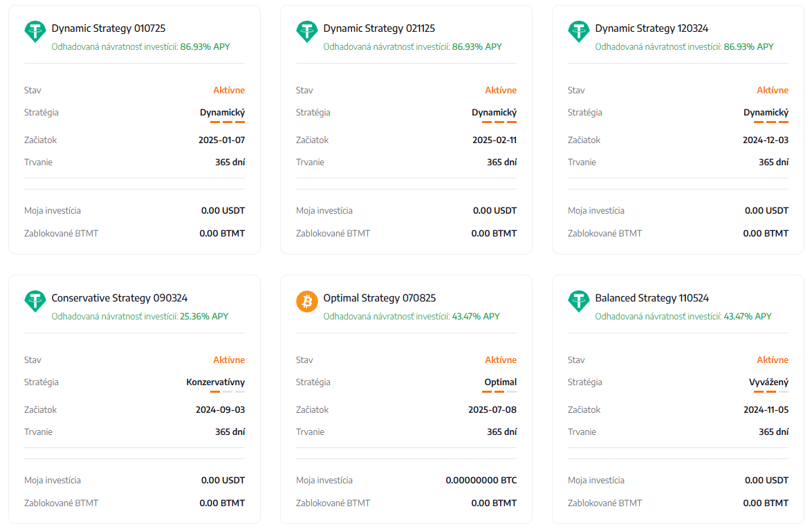
Task: Click Tether icon on Dynamic Strategy 120324
Action: 579,33
